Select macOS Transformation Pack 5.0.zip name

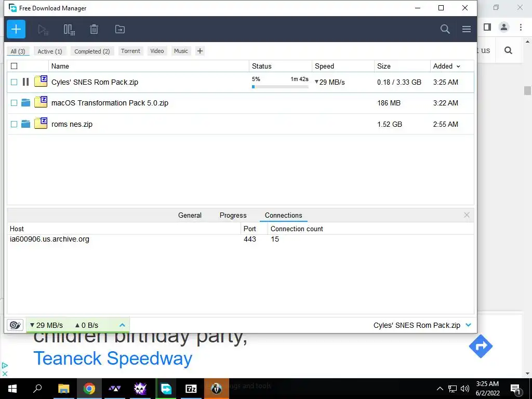[110, 103]
